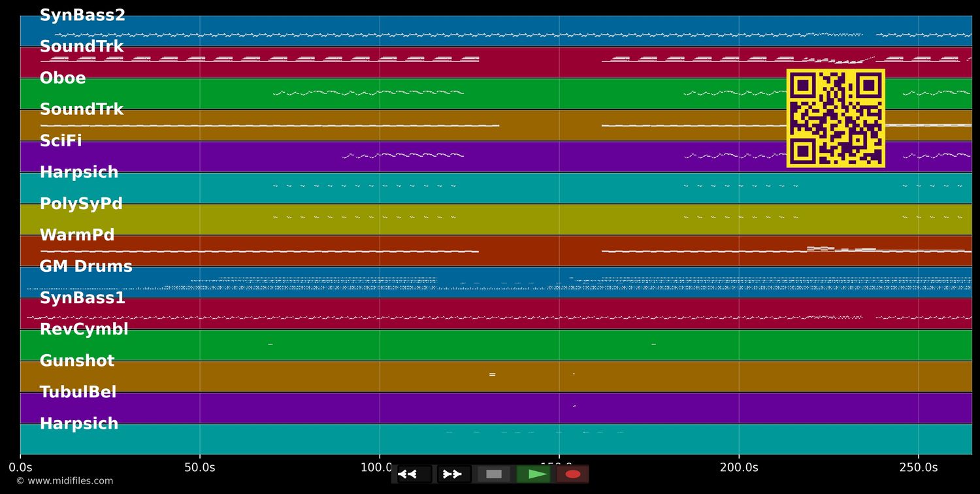
Task: Start recording with the red record button
Action: (573, 474)
